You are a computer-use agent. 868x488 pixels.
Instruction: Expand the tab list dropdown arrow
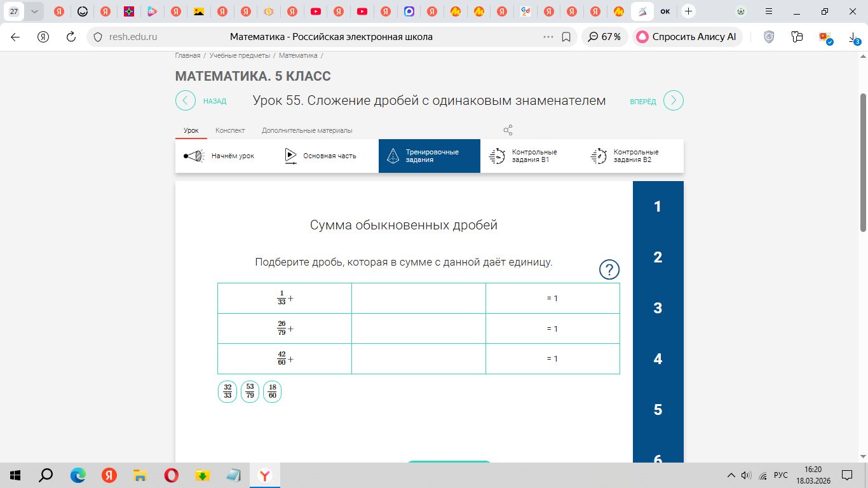pyautogui.click(x=34, y=11)
